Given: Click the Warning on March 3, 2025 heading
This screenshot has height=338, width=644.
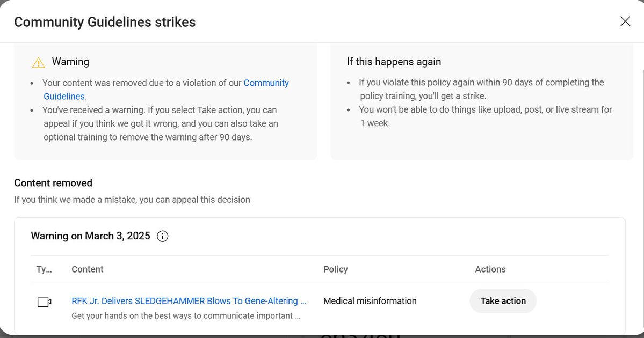Looking at the screenshot, I should pos(90,236).
